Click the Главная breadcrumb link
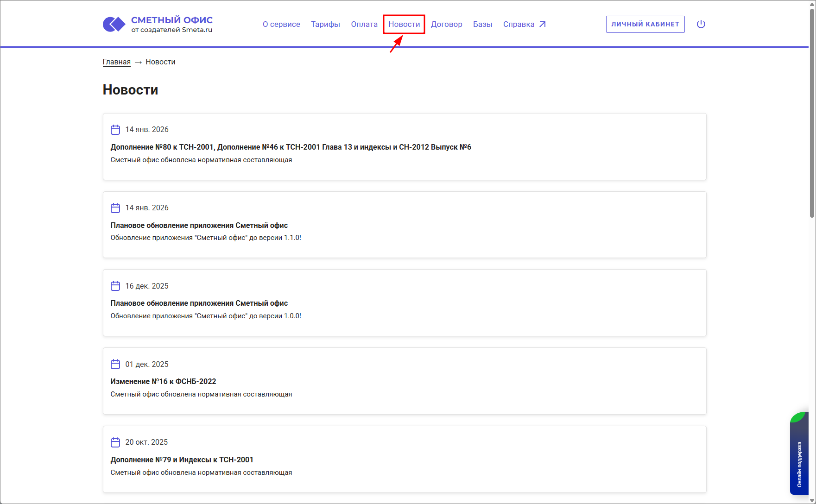 coord(116,62)
